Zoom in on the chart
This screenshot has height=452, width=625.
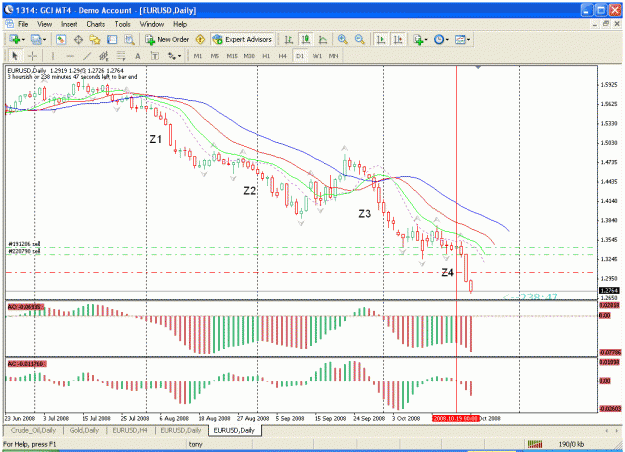342,39
